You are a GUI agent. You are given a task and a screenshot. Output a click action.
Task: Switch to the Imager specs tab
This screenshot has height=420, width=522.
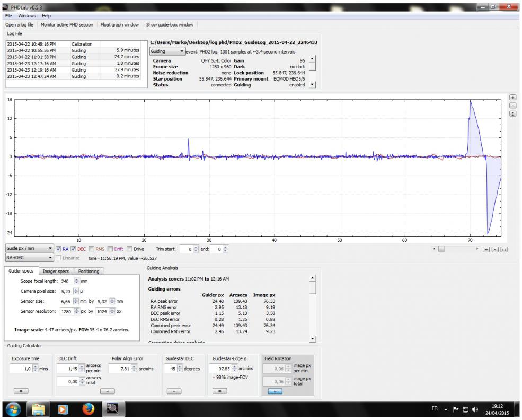(56, 271)
